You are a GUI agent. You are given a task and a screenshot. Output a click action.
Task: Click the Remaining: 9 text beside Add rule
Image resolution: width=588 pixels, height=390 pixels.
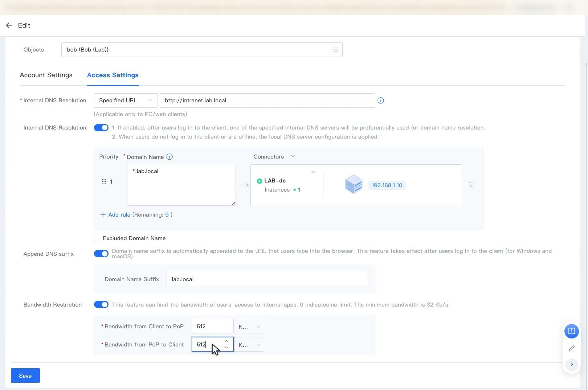(x=152, y=215)
